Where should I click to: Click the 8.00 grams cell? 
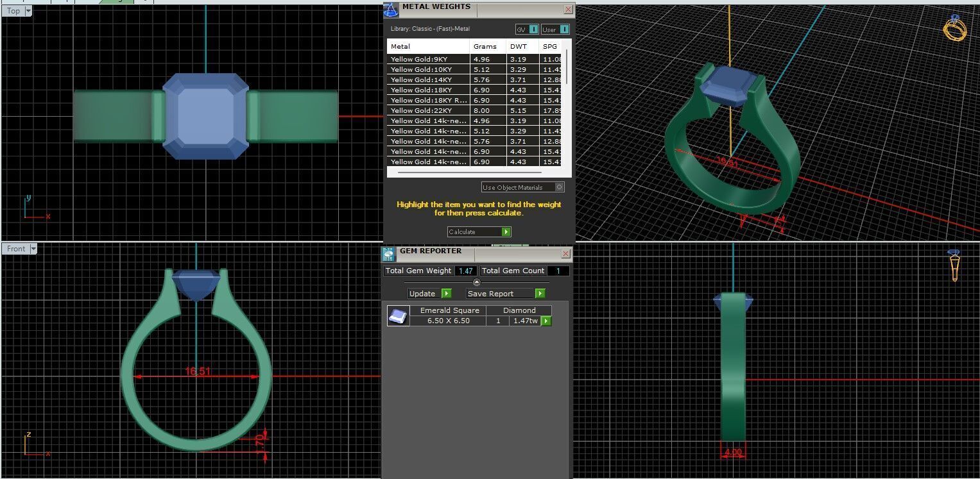(488, 110)
